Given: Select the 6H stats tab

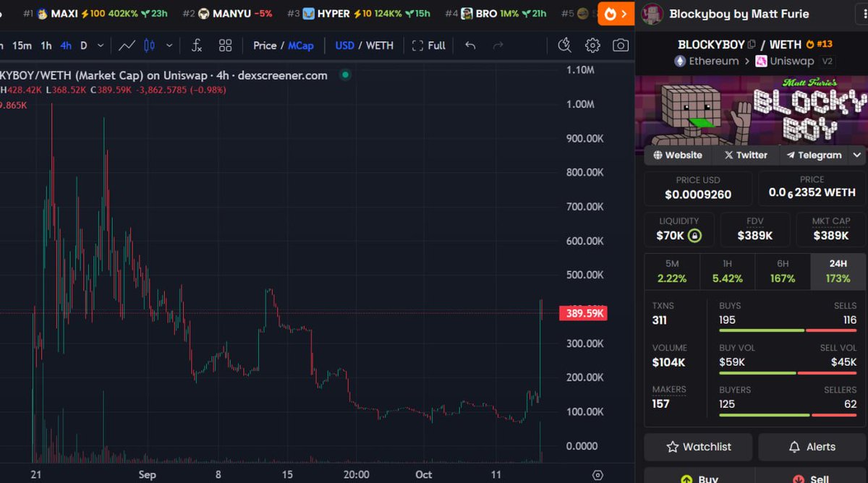Looking at the screenshot, I should (783, 271).
